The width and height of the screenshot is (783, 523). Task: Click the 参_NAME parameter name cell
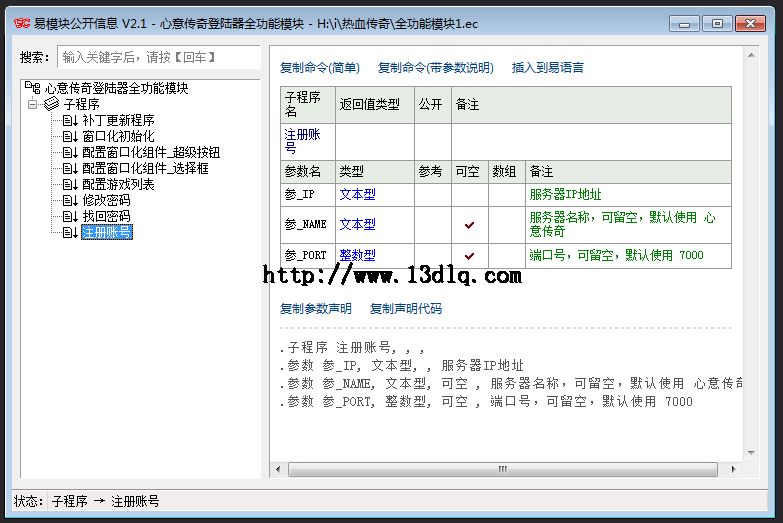308,225
